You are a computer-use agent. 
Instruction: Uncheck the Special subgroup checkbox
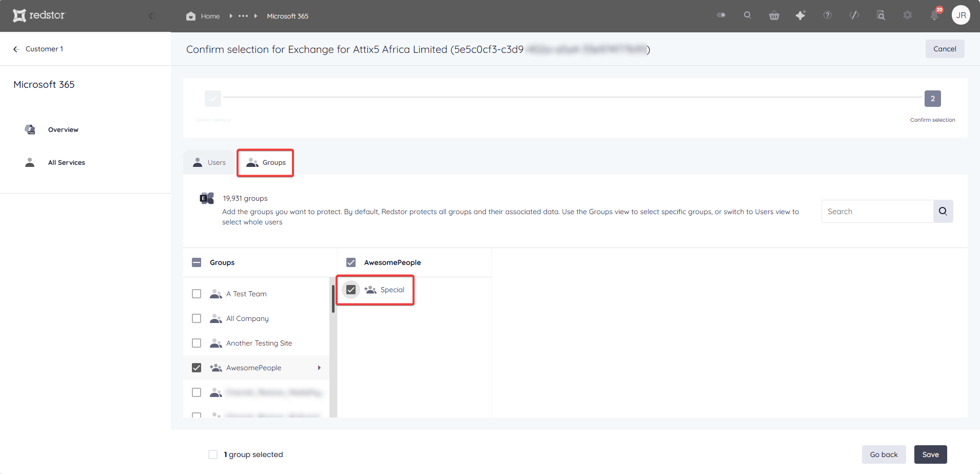[351, 290]
